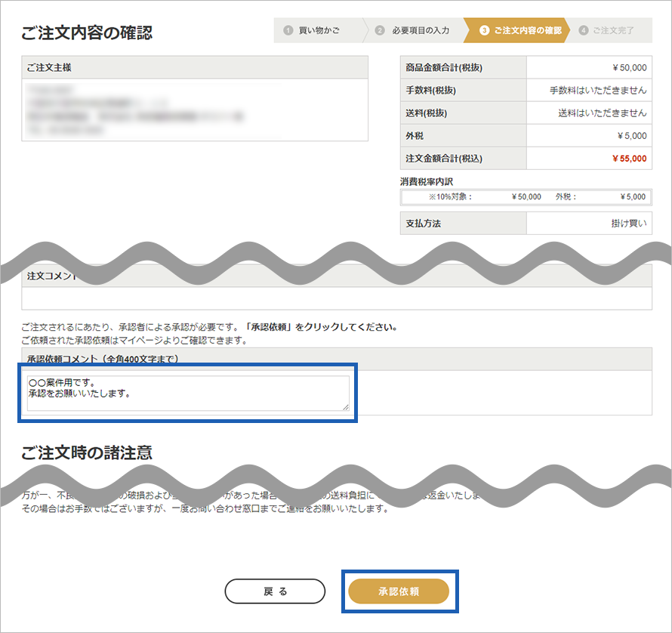Viewport: 672px width, 633px height.
Task: Select step 1 買い物かご in progress bar
Action: click(x=319, y=30)
